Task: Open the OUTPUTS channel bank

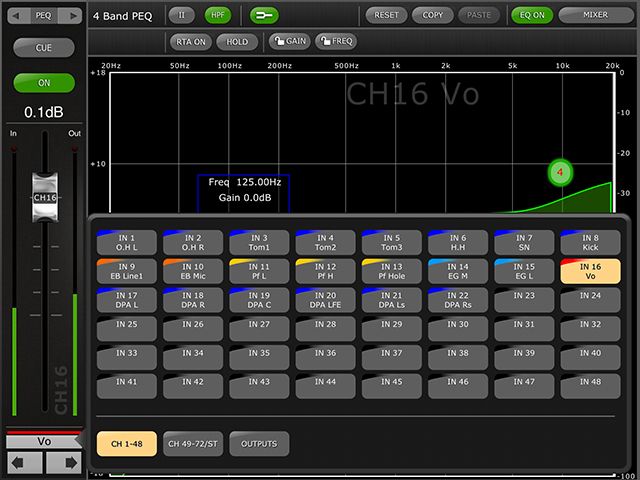Action: (x=259, y=444)
